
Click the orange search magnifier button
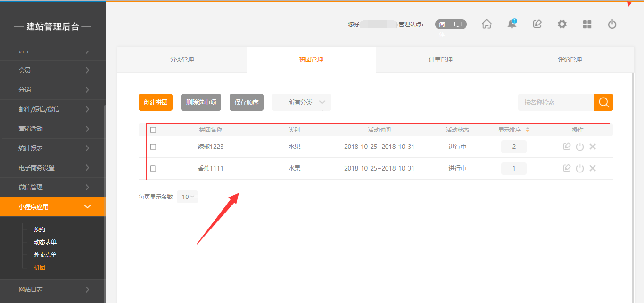point(603,102)
